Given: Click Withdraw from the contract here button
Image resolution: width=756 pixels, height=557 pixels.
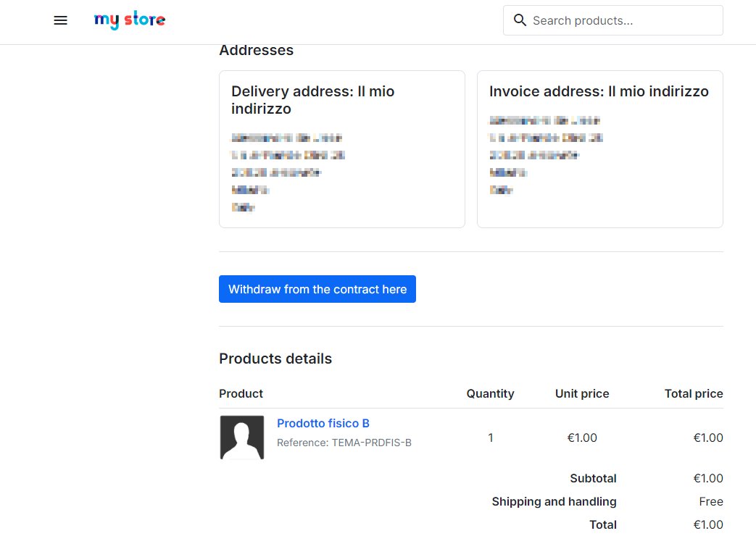Looking at the screenshot, I should pyautogui.click(x=317, y=289).
